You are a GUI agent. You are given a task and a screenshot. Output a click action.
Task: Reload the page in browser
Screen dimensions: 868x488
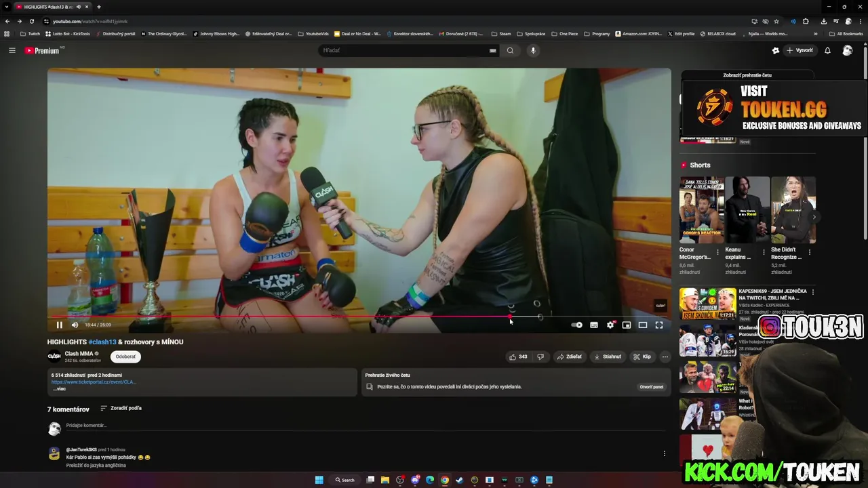31,21
